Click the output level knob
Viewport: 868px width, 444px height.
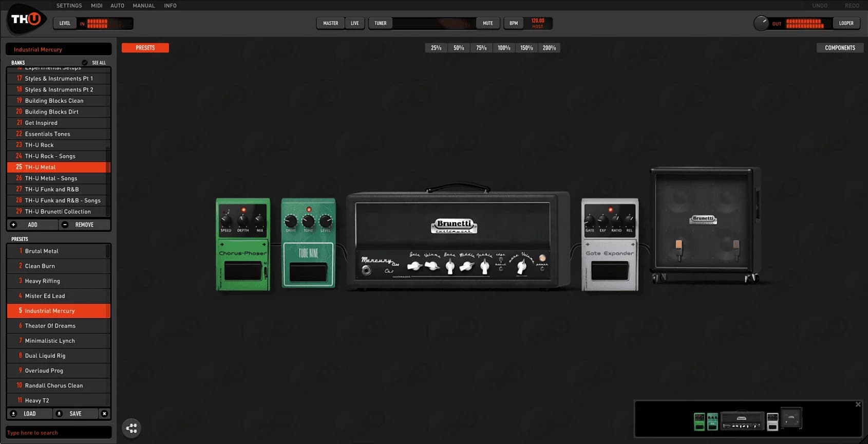(761, 23)
